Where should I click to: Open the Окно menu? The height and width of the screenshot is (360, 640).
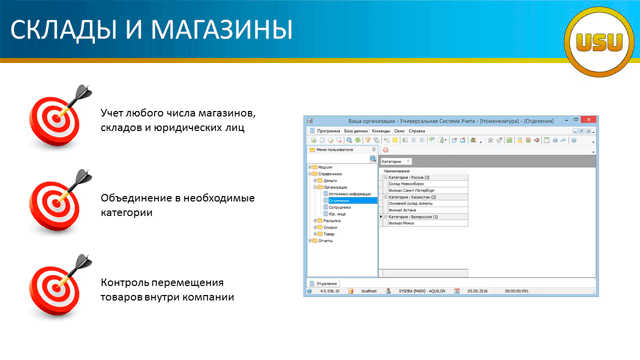(x=399, y=131)
